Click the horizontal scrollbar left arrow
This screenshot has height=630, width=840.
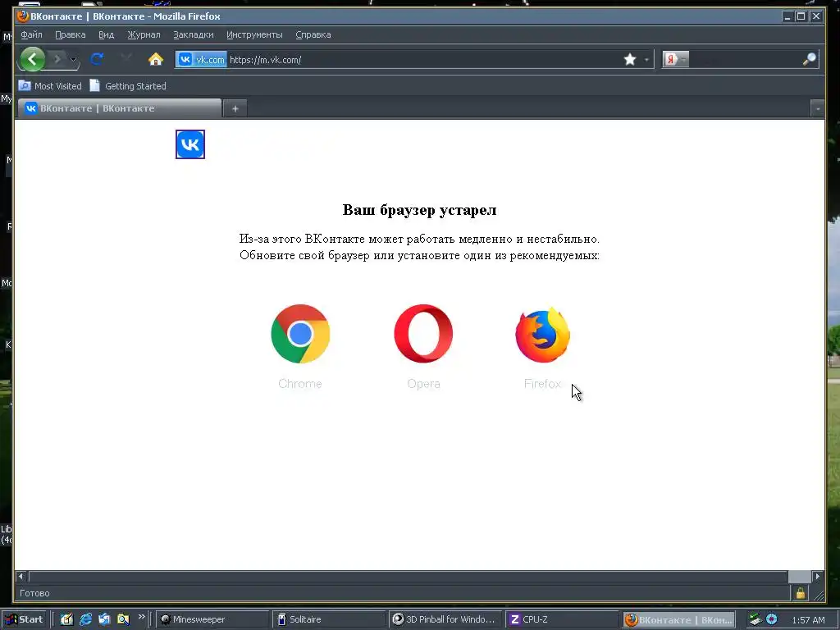(x=21, y=577)
